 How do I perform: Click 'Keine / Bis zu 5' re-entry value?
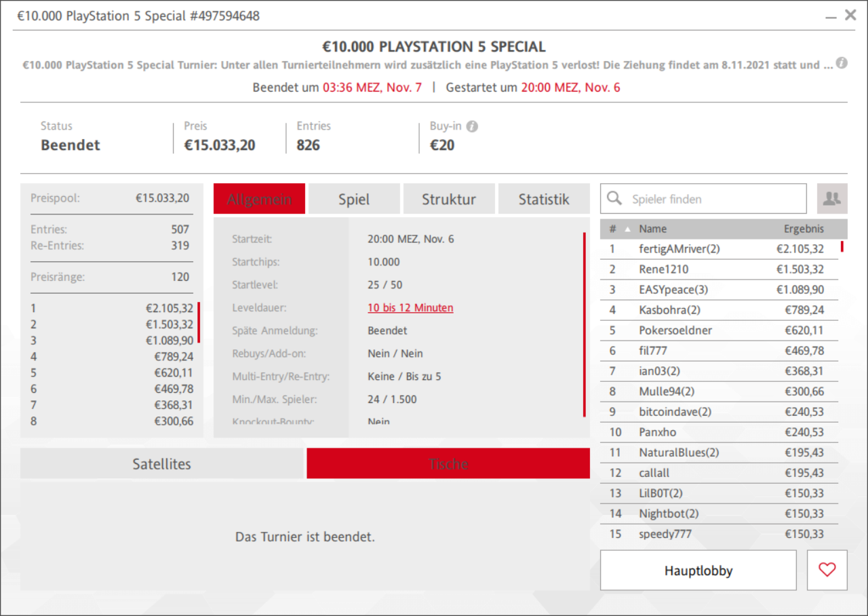coord(404,377)
